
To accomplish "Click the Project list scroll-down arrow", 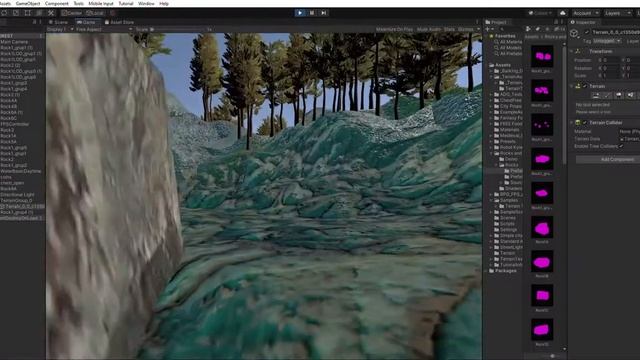I will tap(565, 349).
